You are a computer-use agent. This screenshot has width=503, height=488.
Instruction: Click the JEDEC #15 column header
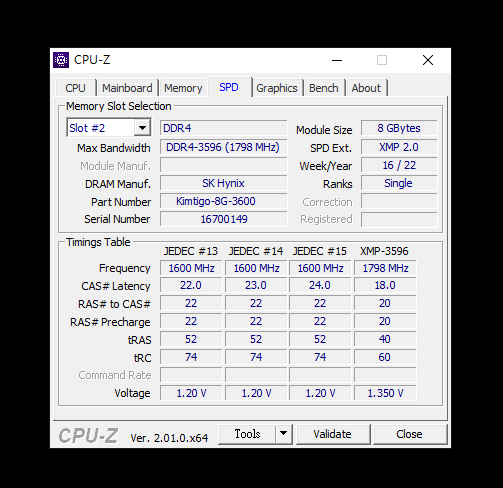pos(320,251)
